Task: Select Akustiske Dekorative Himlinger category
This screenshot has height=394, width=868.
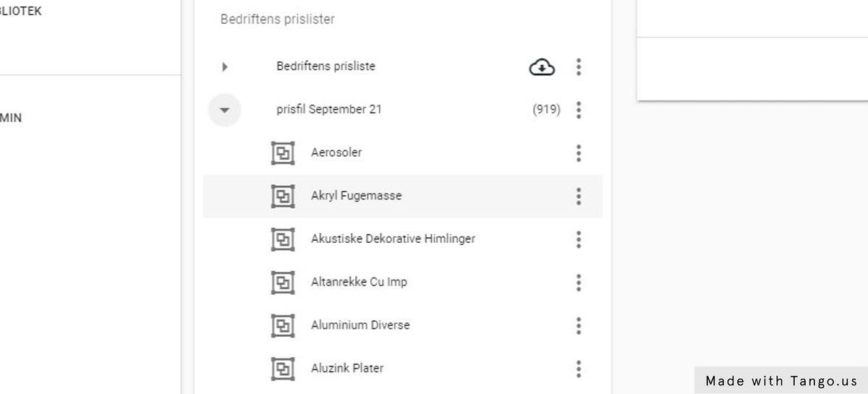Action: [393, 239]
